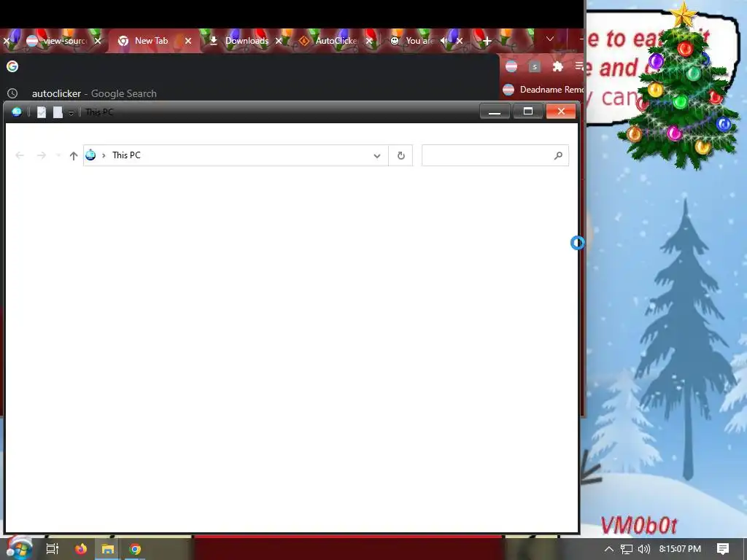
Task: Switch to the 'You are' tab in Chrome
Action: [419, 41]
